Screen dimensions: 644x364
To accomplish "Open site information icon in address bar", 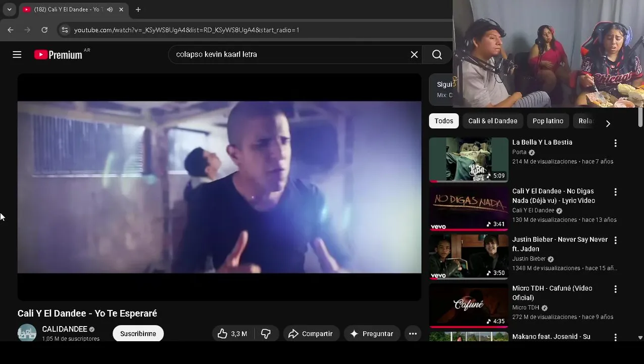I will [65, 30].
